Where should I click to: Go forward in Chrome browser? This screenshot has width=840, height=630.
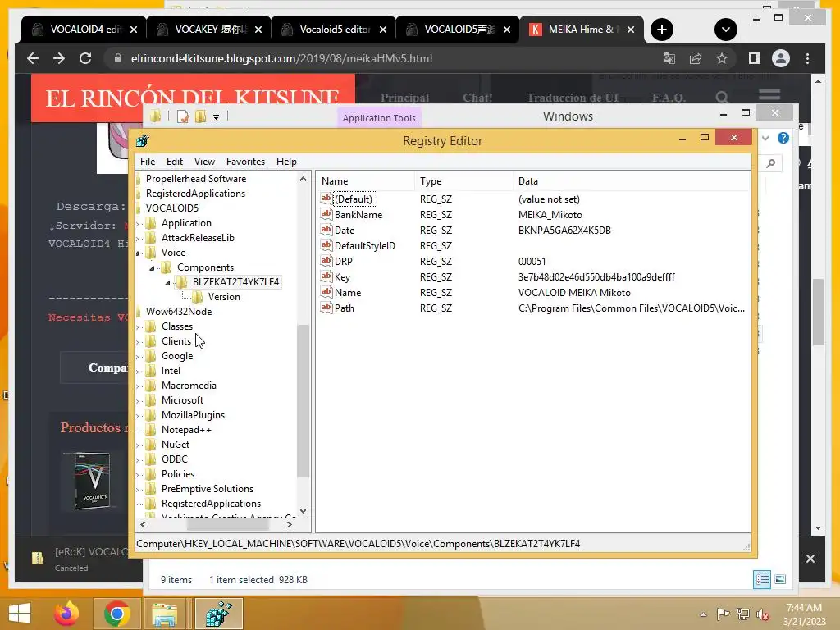[59, 58]
